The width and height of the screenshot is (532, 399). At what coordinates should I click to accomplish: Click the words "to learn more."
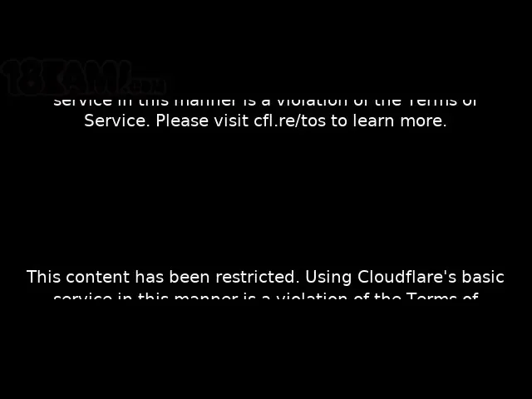coord(389,121)
